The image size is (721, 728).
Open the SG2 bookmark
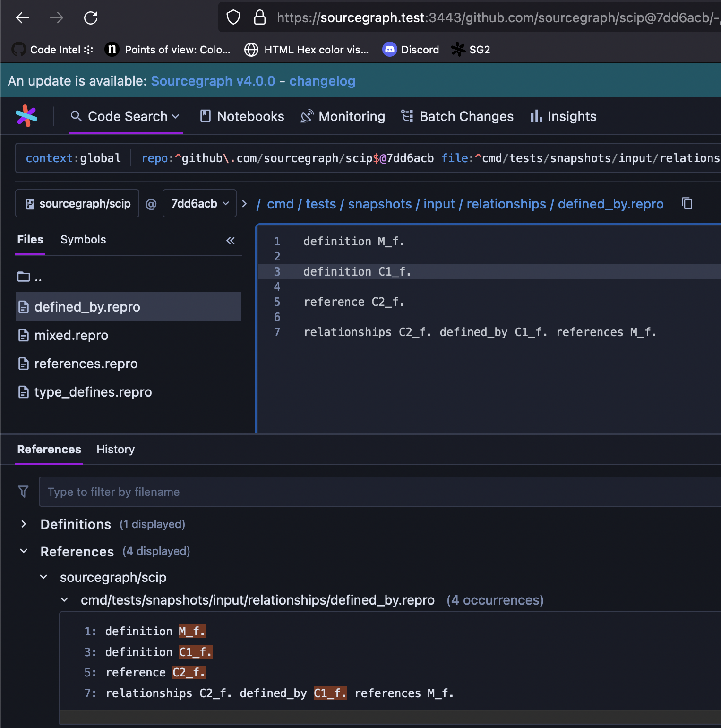(471, 50)
